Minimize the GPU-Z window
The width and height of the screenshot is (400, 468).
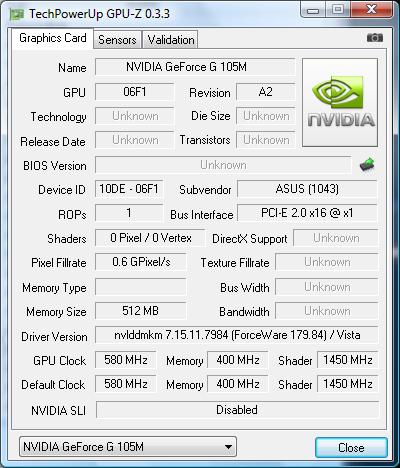(312, 10)
